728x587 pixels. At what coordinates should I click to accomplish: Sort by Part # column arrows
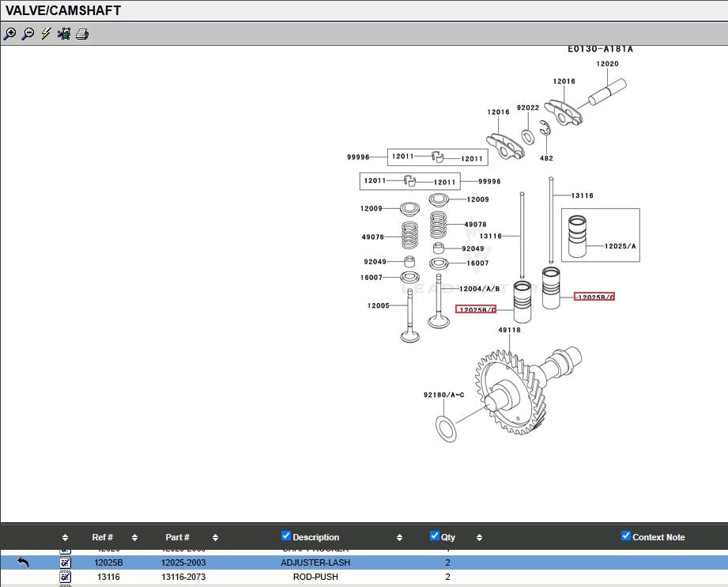[x=215, y=538]
